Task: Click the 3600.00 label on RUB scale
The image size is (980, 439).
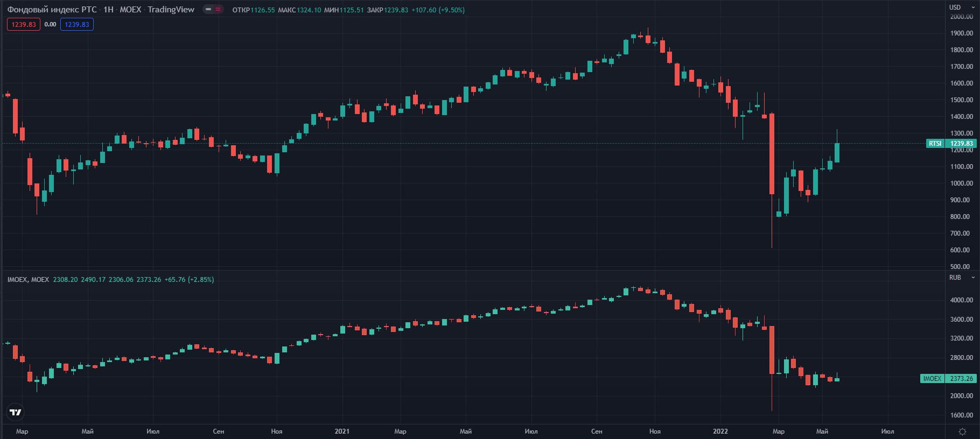Action: [x=962, y=320]
